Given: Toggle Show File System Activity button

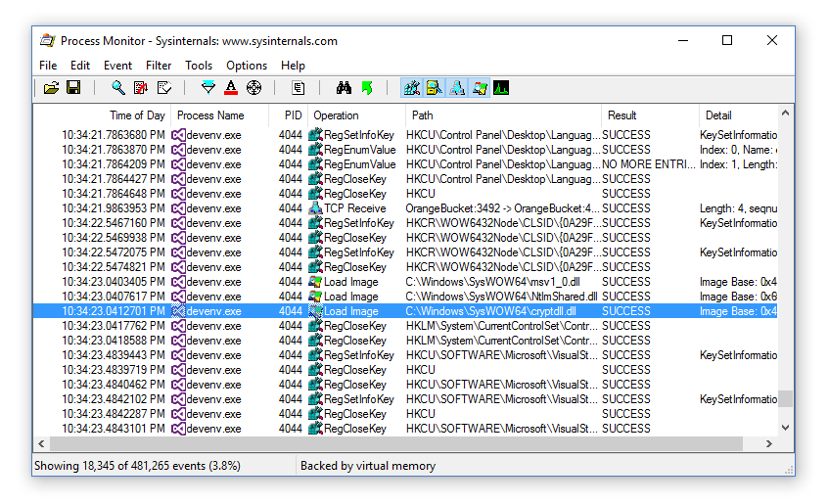Looking at the screenshot, I should tap(435, 88).
